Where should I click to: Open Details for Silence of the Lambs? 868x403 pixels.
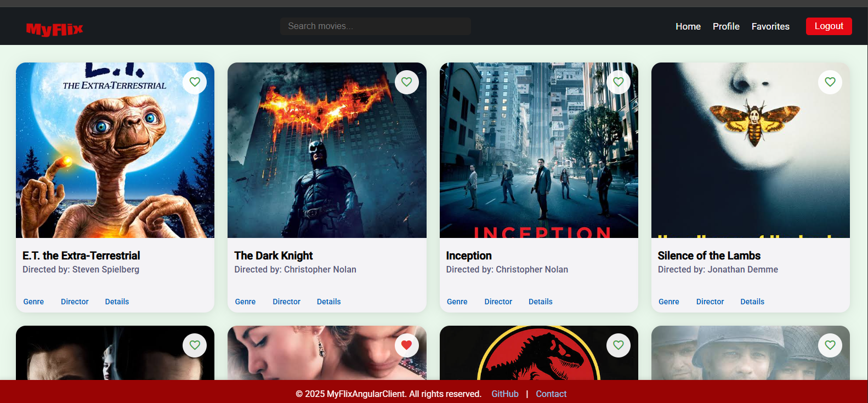[x=752, y=302]
